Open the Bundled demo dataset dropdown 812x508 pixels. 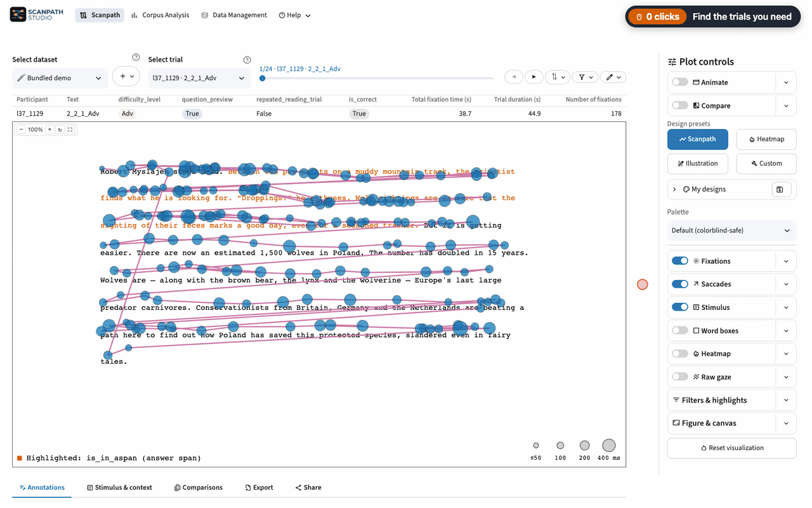click(60, 78)
